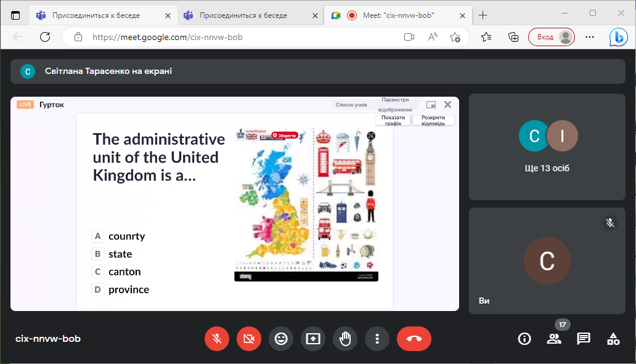636x364 pixels.
Task: Open the activities shapes icon
Action: tap(613, 339)
